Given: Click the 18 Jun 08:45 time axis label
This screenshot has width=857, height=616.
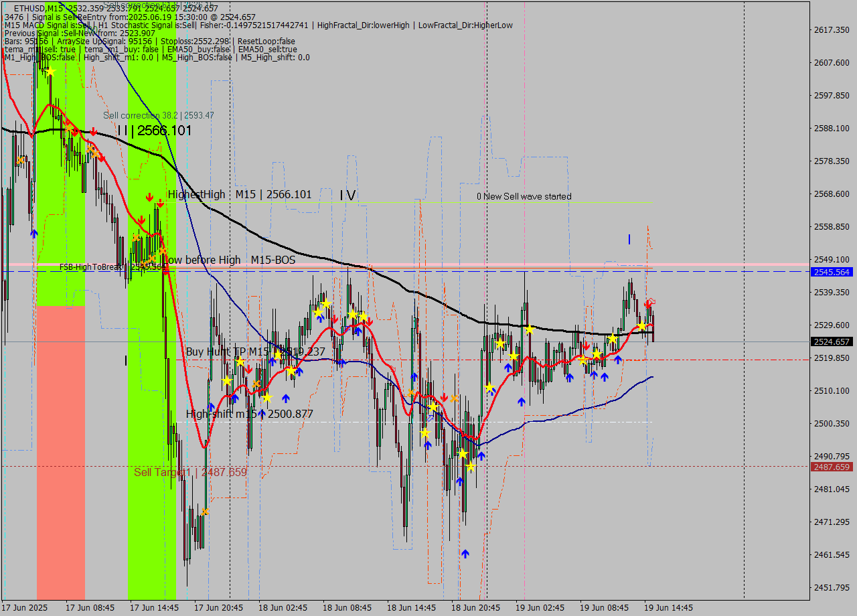Looking at the screenshot, I should click(x=346, y=607).
